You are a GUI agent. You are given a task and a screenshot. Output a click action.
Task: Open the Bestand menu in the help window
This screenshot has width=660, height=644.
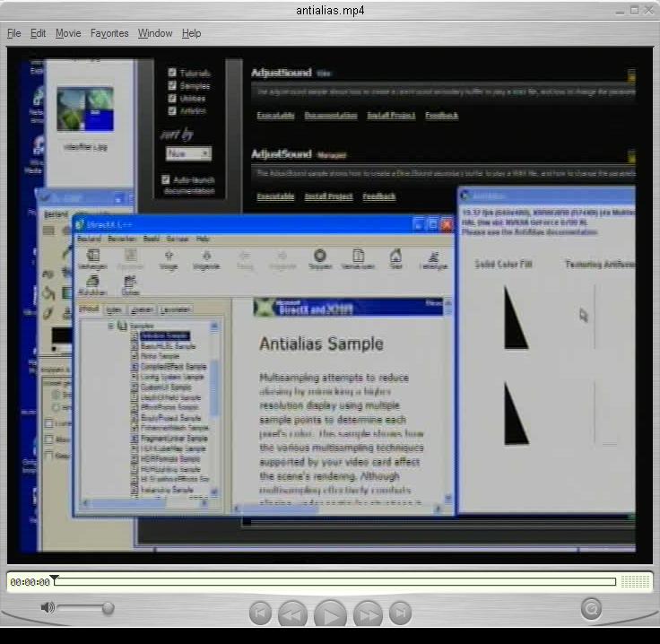coord(89,239)
